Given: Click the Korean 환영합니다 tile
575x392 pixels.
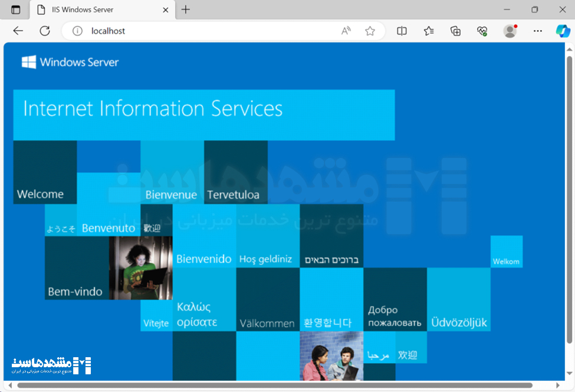Looking at the screenshot, I should [331, 299].
